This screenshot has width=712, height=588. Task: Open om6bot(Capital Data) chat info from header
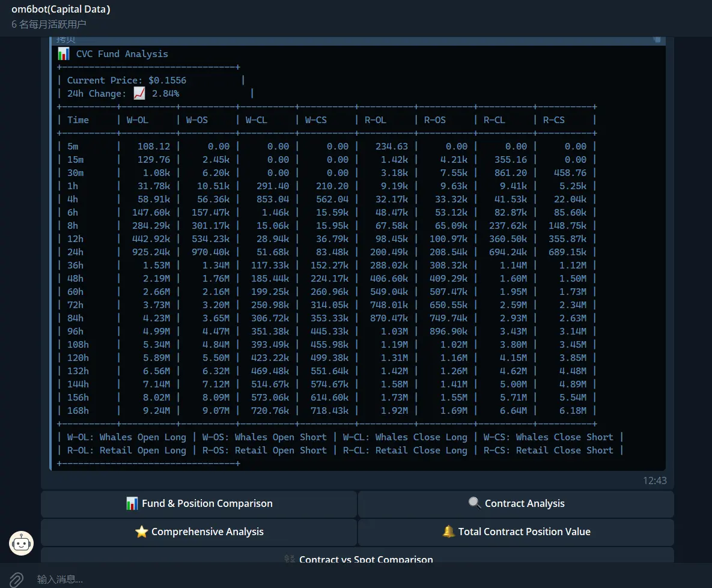[61, 9]
